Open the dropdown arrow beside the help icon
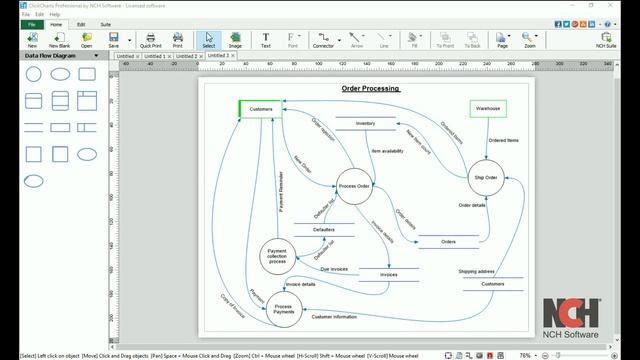The image size is (640, 360). pyautogui.click(x=615, y=24)
